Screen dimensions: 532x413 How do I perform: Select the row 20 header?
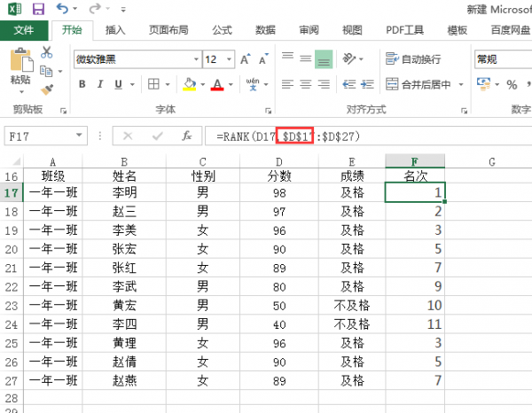pyautogui.click(x=12, y=249)
